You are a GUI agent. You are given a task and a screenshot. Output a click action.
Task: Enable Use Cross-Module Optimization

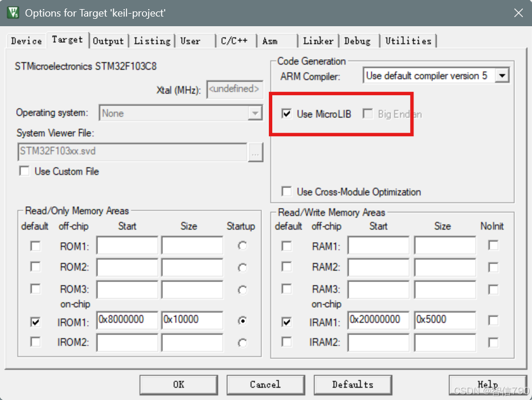click(287, 191)
